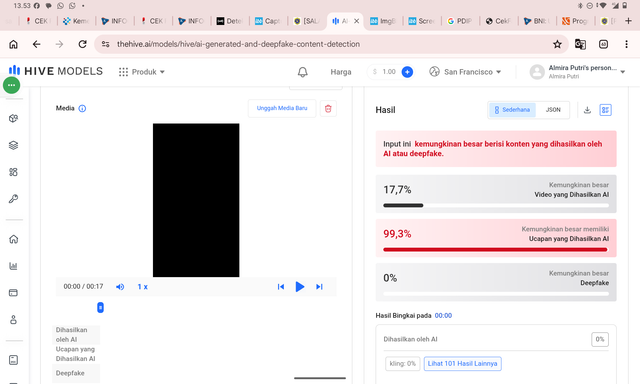
Task: Click the black video preview
Action: click(196, 200)
